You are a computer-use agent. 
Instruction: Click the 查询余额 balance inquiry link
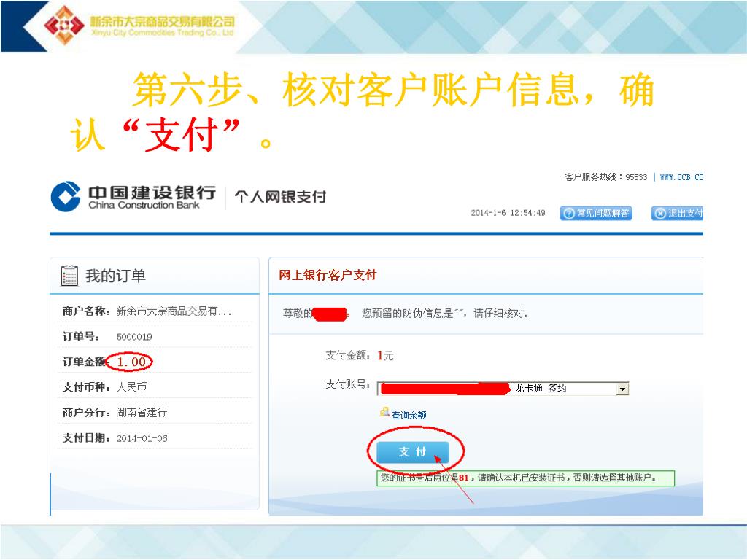409,415
